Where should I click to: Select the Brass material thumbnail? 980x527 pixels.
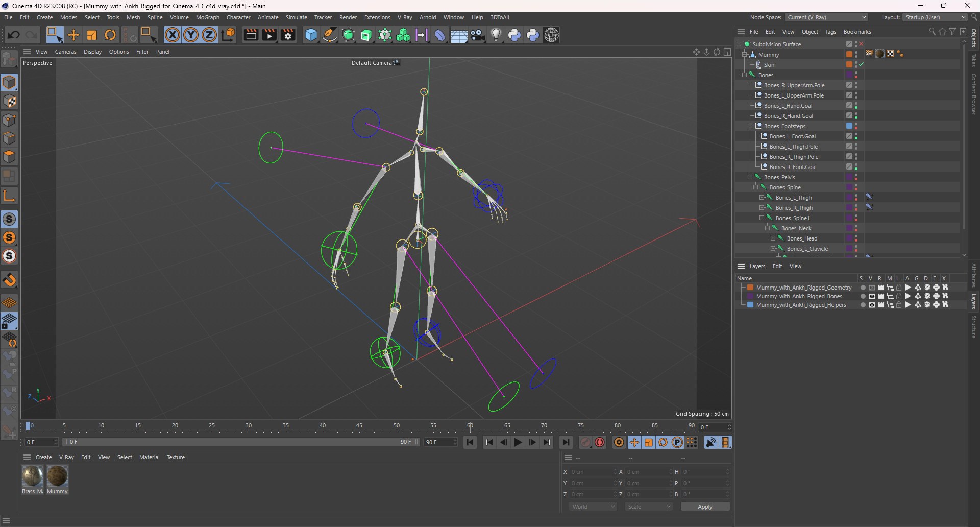[32, 476]
